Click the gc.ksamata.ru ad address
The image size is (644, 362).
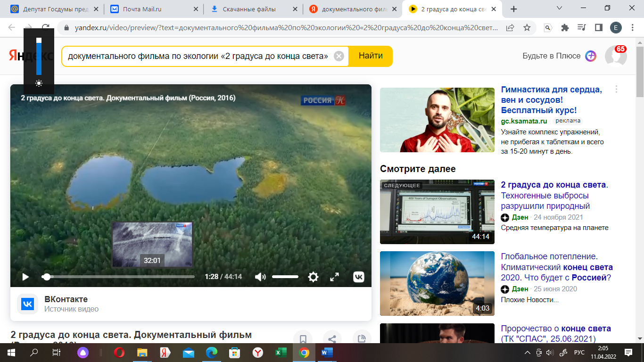point(524,121)
